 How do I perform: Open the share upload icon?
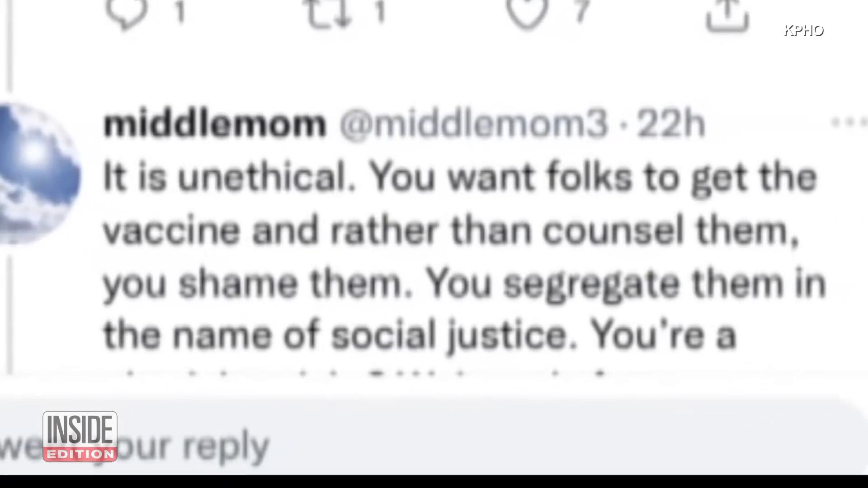pos(727,16)
